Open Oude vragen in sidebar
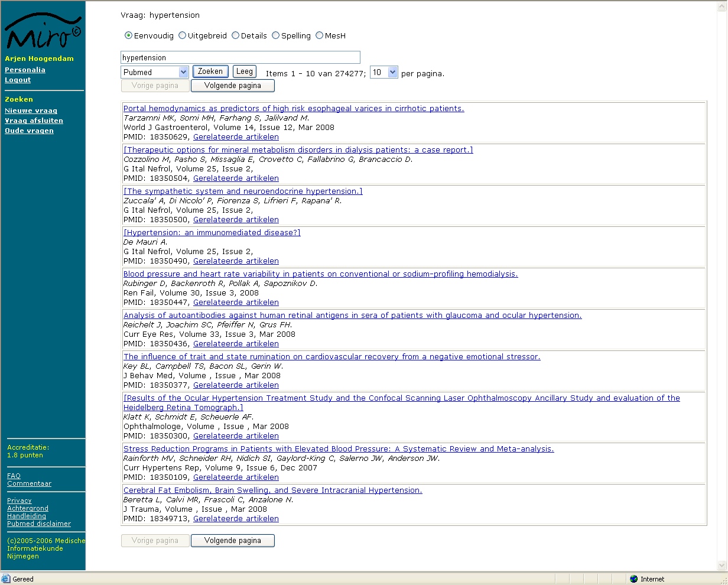Image resolution: width=728 pixels, height=585 pixels. pyautogui.click(x=29, y=131)
